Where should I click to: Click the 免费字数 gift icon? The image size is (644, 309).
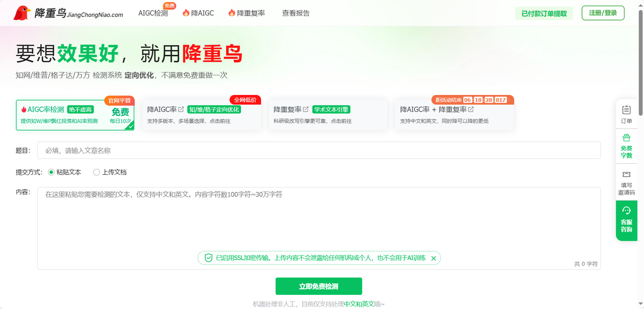[x=626, y=138]
